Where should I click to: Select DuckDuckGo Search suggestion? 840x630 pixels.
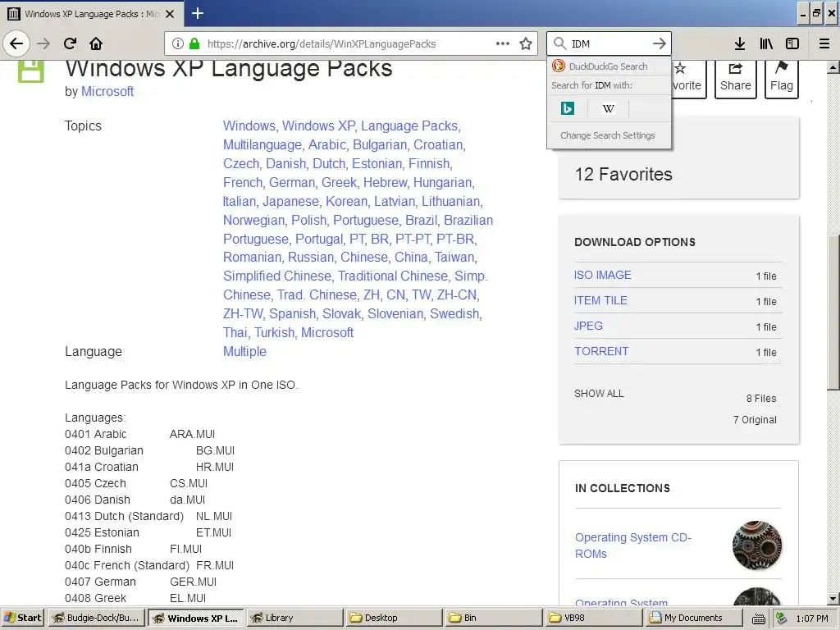click(609, 66)
